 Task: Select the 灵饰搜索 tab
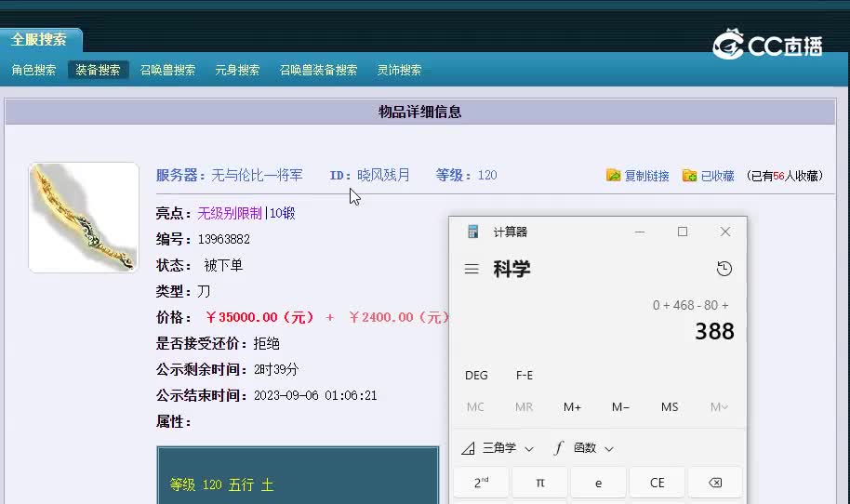click(399, 70)
